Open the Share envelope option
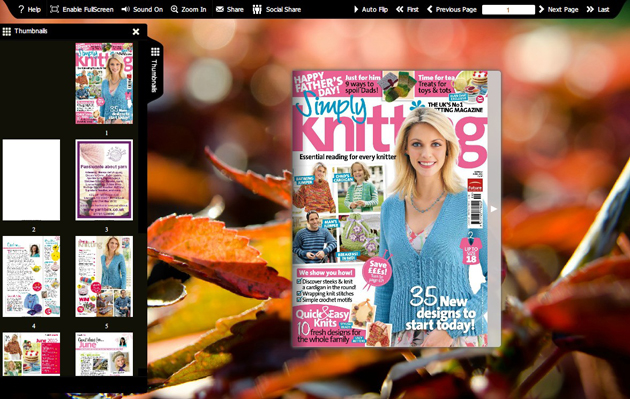630x399 pixels. coord(229,9)
